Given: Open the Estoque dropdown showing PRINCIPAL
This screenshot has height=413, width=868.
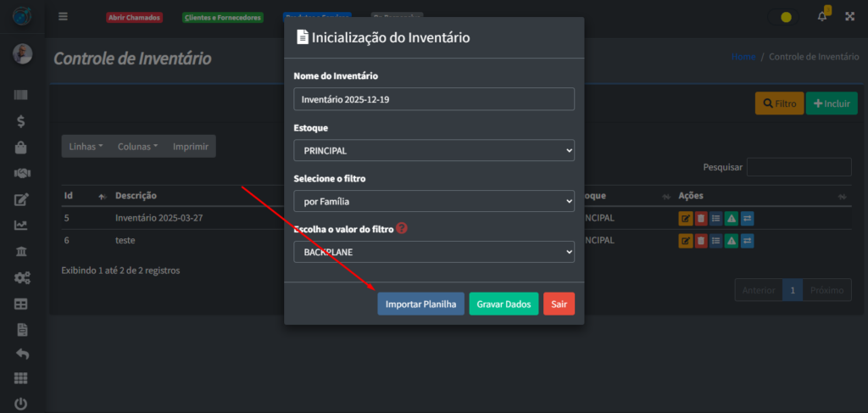Looking at the screenshot, I should (x=434, y=150).
